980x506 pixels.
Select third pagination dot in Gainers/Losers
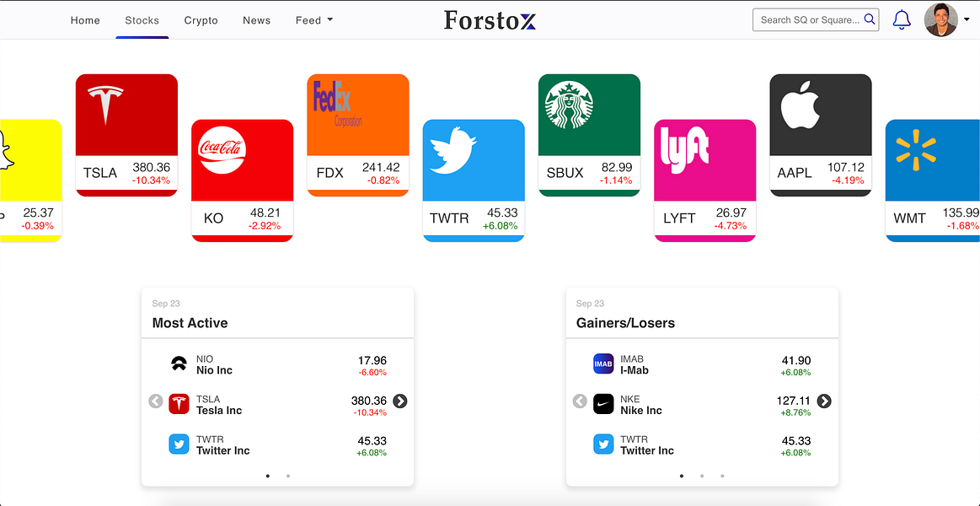pyautogui.click(x=722, y=476)
